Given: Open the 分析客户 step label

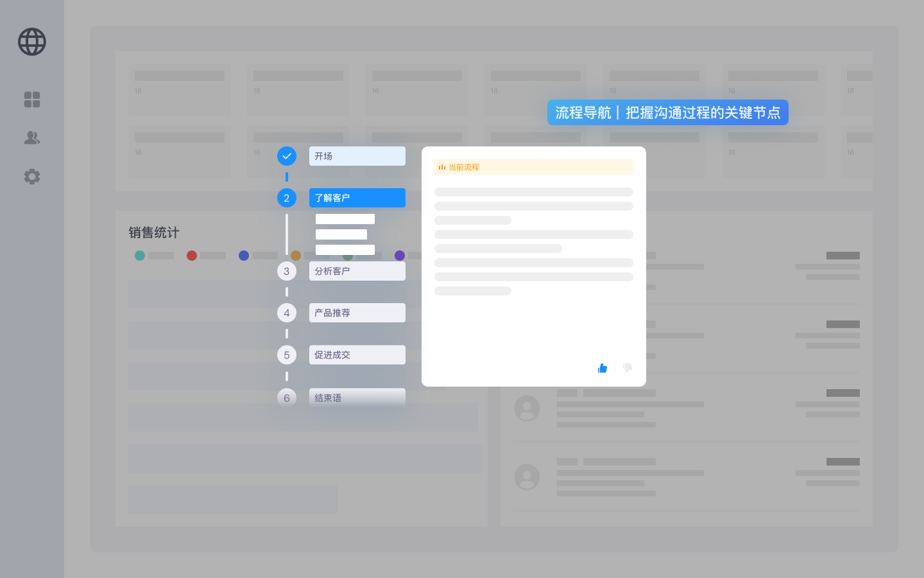Looking at the screenshot, I should pos(357,271).
